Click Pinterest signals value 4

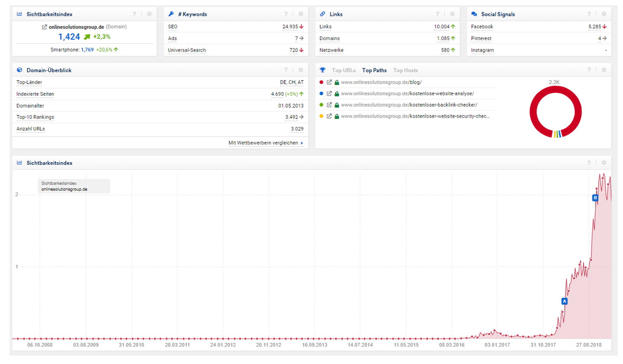click(x=600, y=38)
